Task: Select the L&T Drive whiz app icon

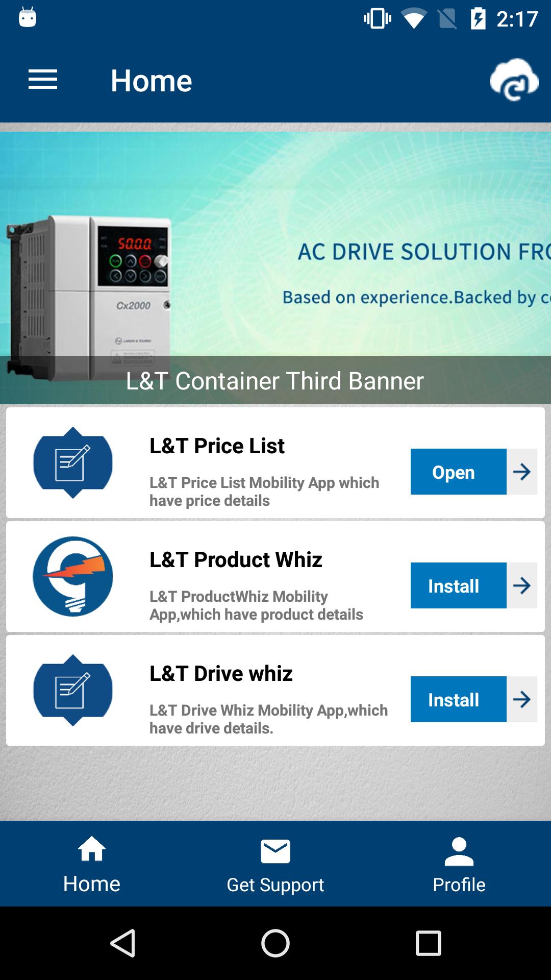Action: point(73,690)
